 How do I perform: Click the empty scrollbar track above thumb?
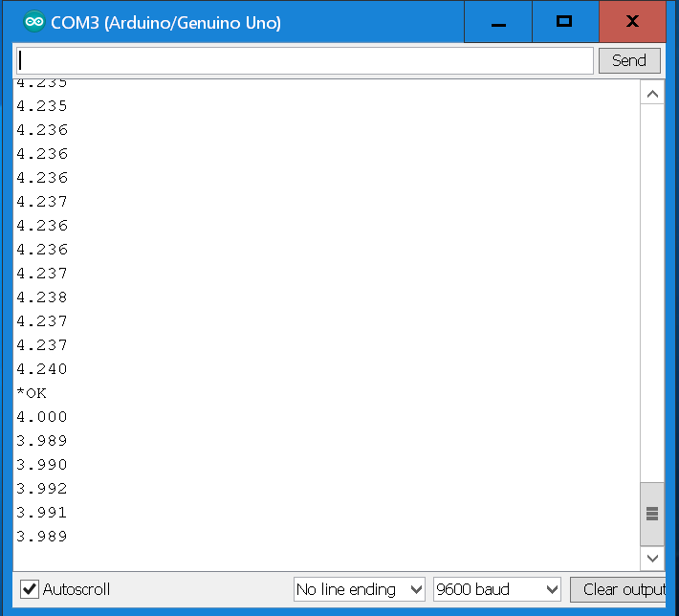click(x=652, y=287)
